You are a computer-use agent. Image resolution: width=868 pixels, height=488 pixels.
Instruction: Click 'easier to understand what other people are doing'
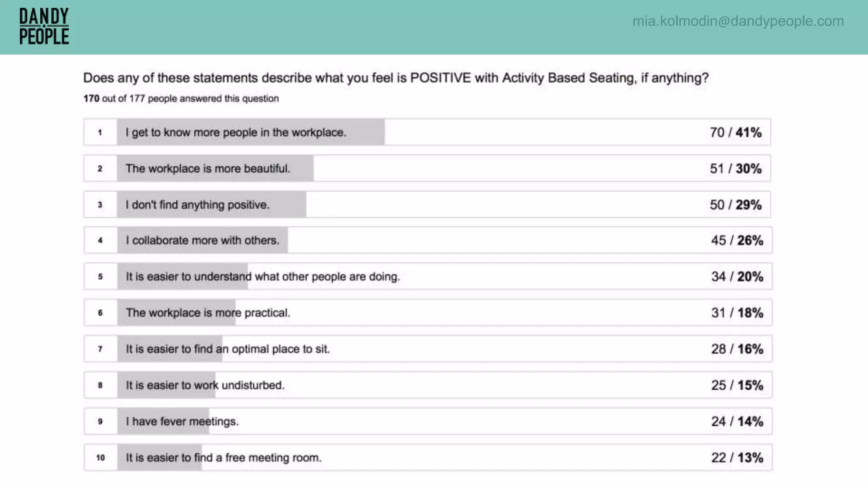coord(263,277)
